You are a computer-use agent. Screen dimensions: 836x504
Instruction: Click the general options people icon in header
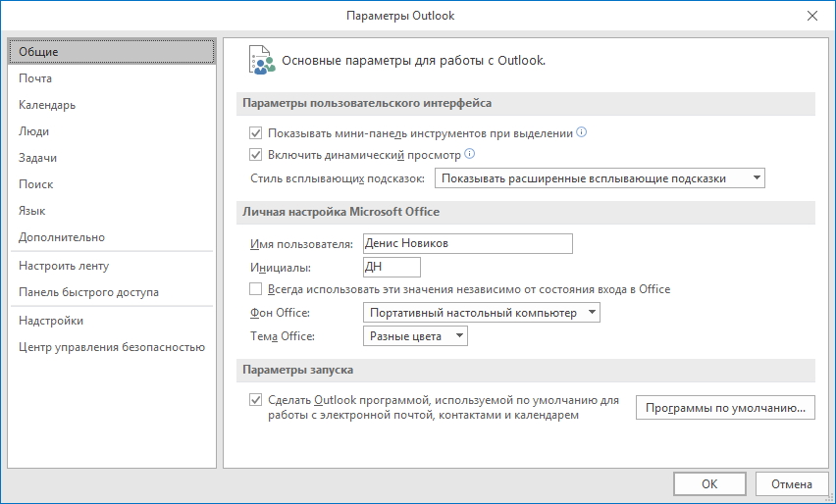(262, 60)
